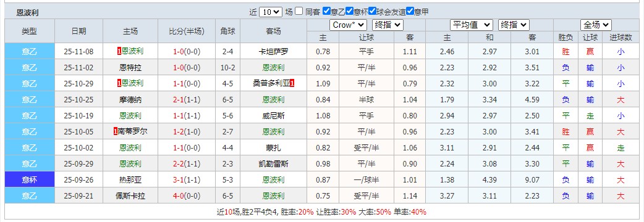The height and width of the screenshot is (222, 644).
Task: Select the 意乙 competition cell on 25-09-21
Action: click(x=30, y=195)
